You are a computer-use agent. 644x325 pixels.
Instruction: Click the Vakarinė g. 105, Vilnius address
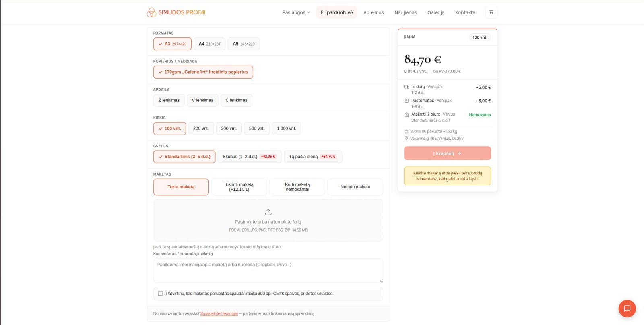click(437, 138)
